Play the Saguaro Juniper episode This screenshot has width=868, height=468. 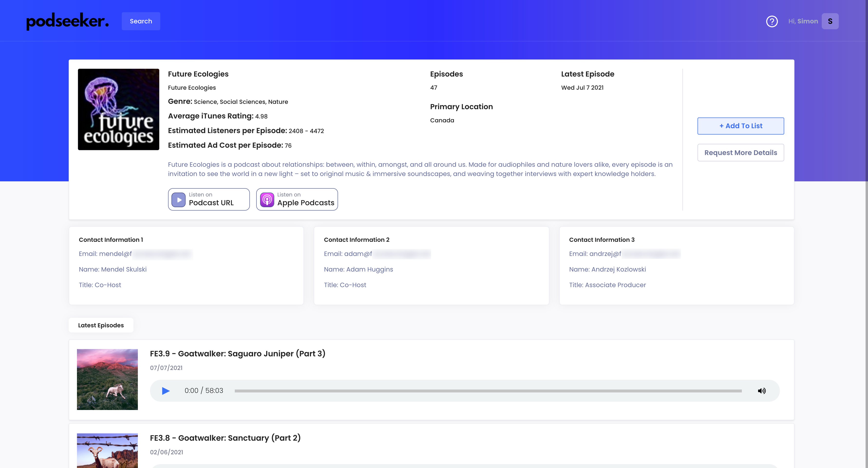[165, 390]
